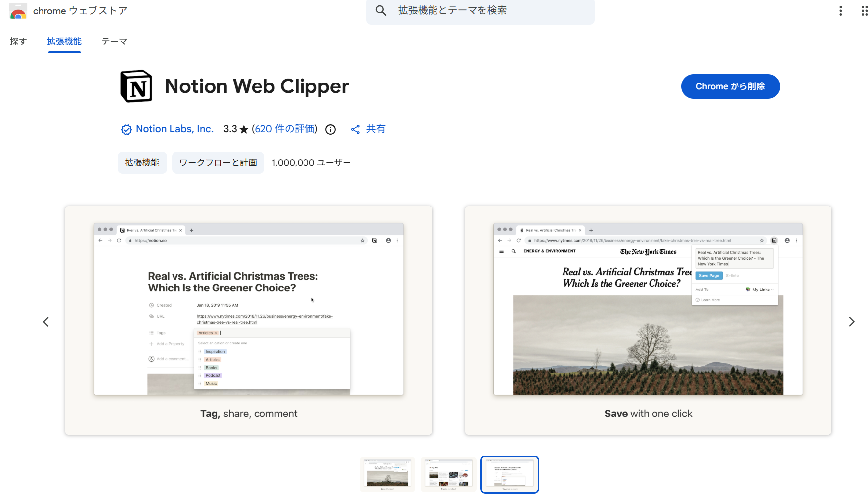
Task: Open the Notion Labs, Inc. publisher link
Action: click(x=174, y=129)
